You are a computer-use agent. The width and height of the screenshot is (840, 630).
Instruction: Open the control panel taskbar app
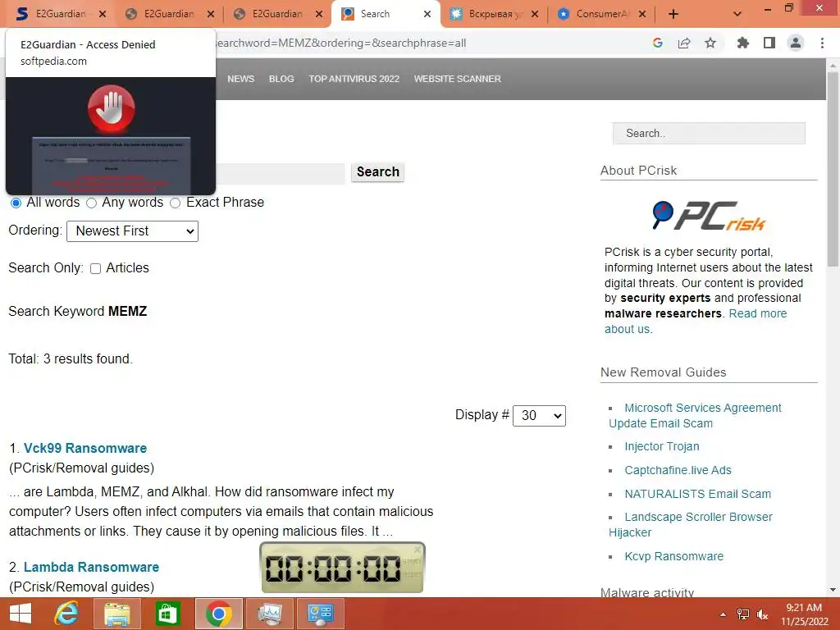point(321,614)
